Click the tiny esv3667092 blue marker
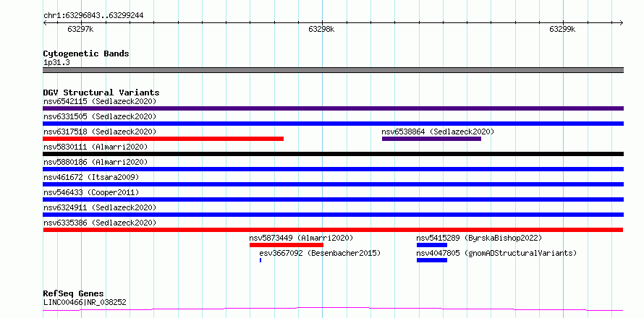Viewport: 644px width, 318px height. 260,260
